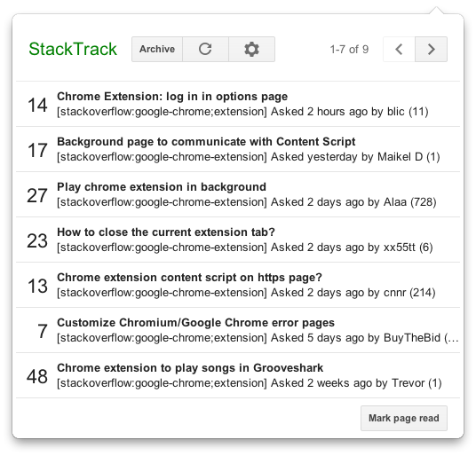Click the refresh icon button

click(x=205, y=49)
